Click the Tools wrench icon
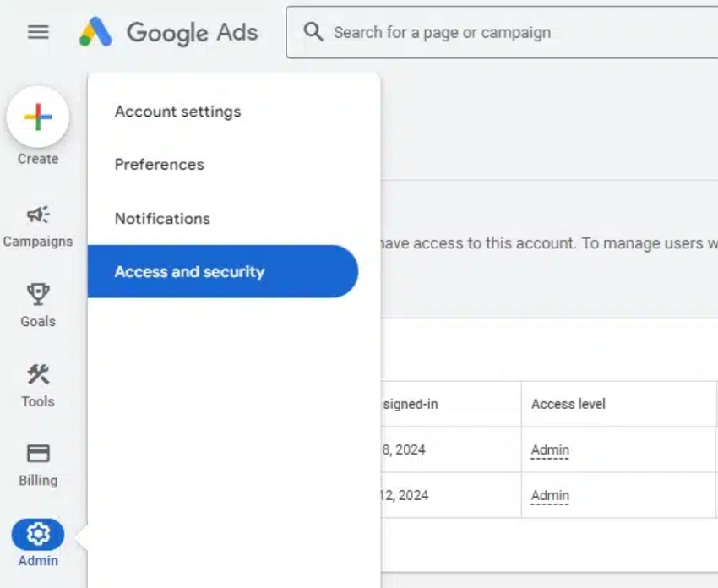Image resolution: width=718 pixels, height=588 pixels. click(x=37, y=374)
